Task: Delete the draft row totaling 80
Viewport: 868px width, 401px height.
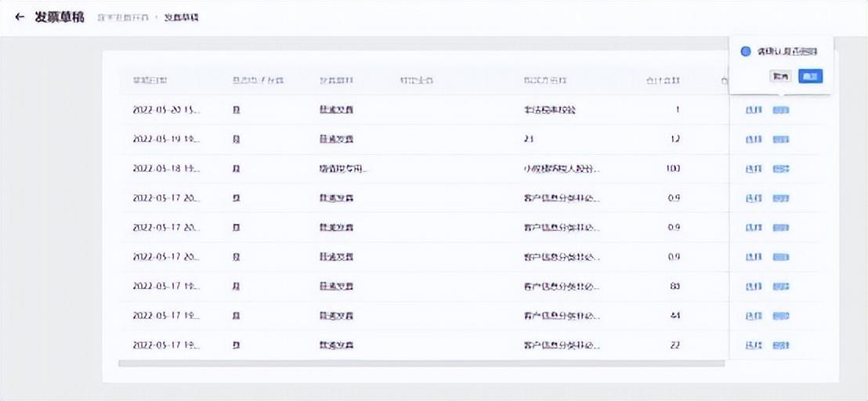Action: click(x=781, y=287)
